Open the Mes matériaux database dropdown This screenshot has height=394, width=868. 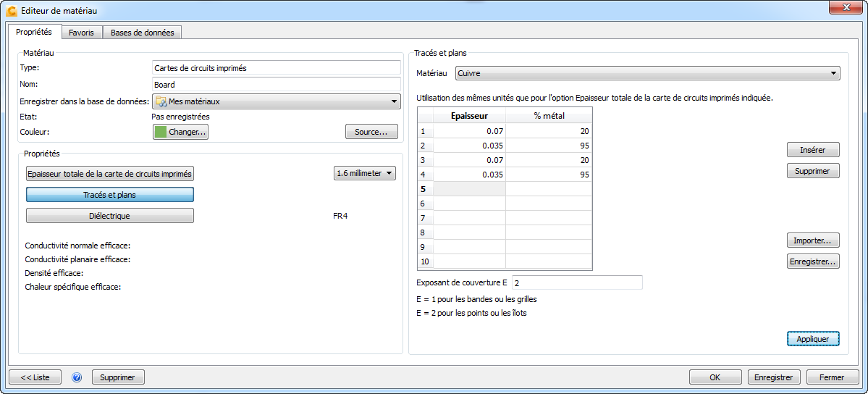click(x=276, y=101)
